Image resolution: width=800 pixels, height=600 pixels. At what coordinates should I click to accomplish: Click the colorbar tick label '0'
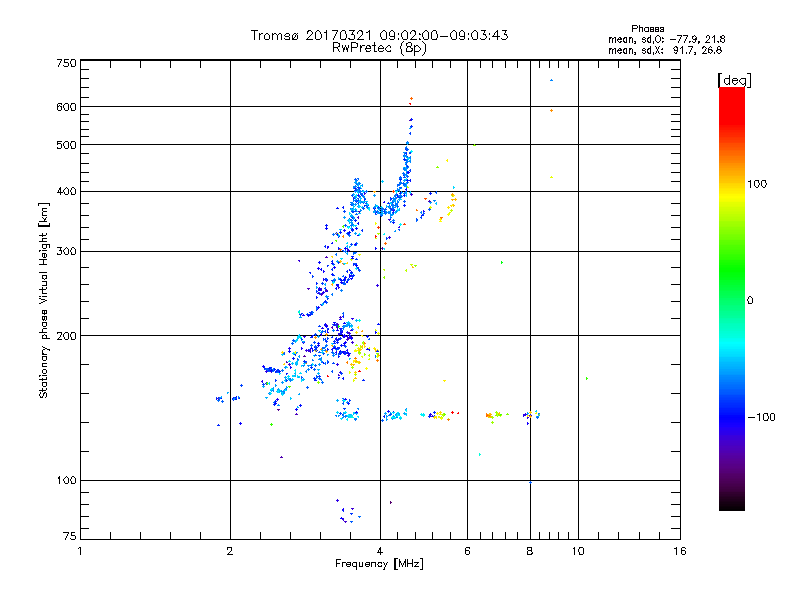pos(750,301)
